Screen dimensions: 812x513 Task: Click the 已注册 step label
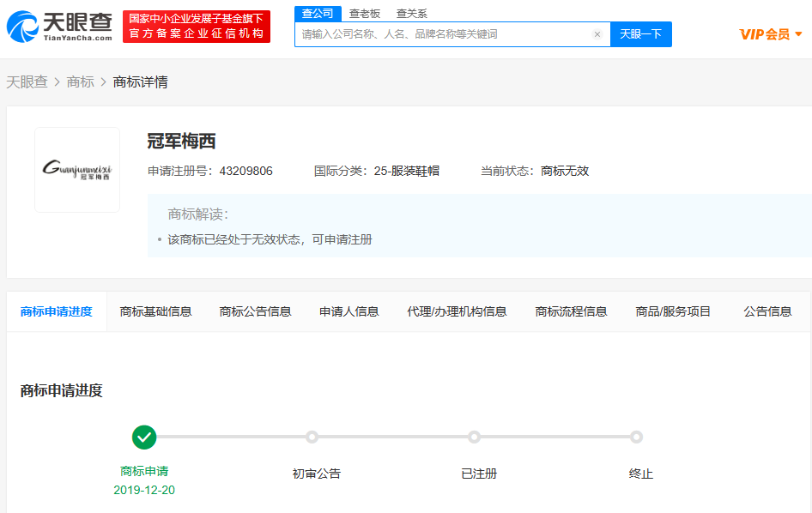point(479,474)
